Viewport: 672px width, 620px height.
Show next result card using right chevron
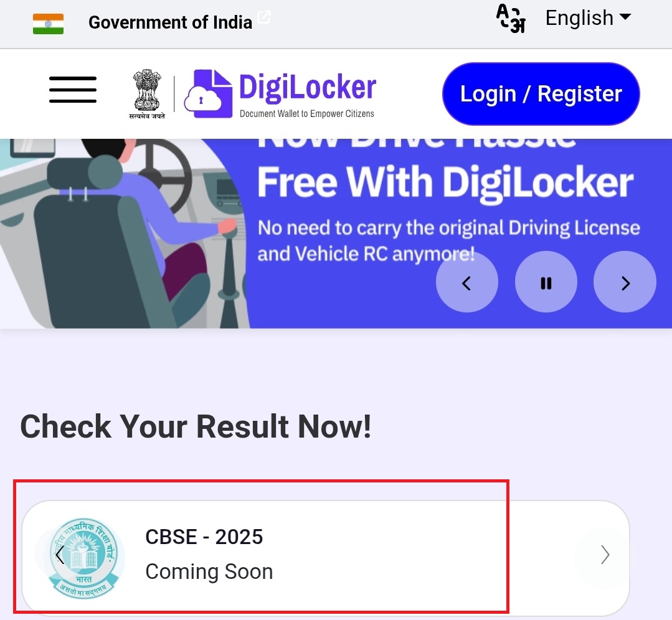click(x=605, y=555)
